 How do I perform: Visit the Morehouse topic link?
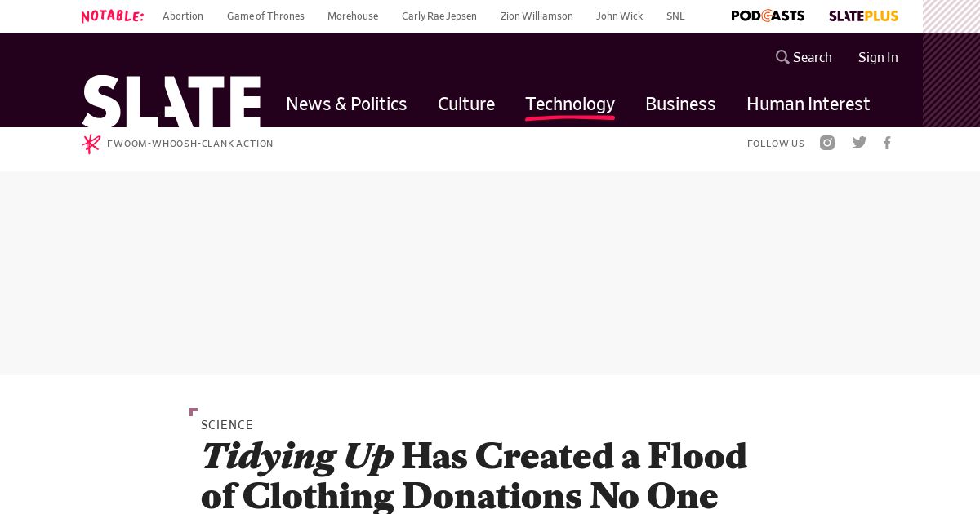coord(353,16)
